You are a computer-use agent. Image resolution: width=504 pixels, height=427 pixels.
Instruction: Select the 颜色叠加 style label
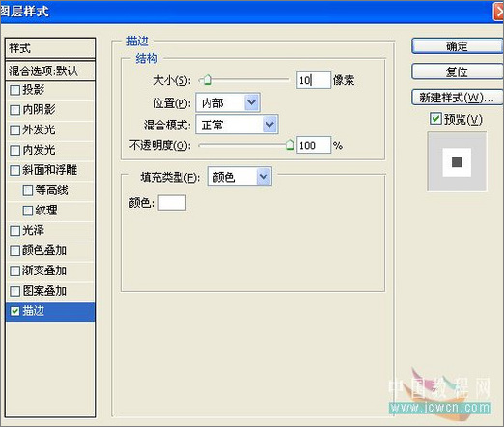click(44, 250)
